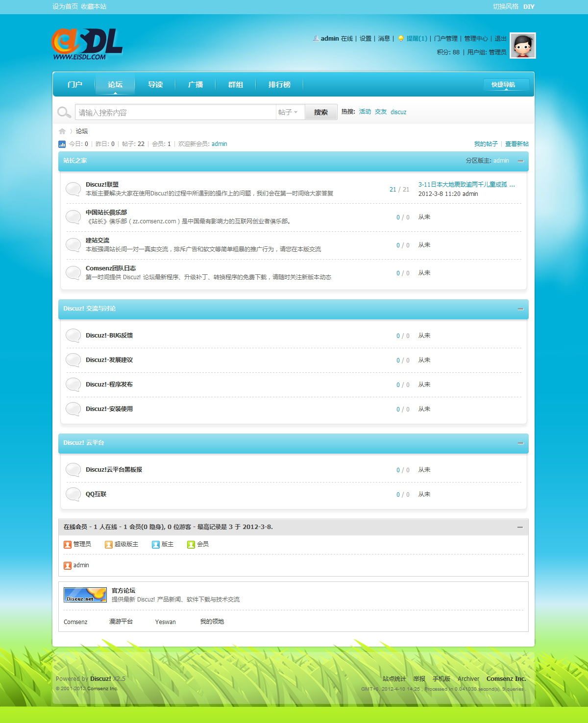
Task: Click the QQ互联 forum bubble icon
Action: 73,494
